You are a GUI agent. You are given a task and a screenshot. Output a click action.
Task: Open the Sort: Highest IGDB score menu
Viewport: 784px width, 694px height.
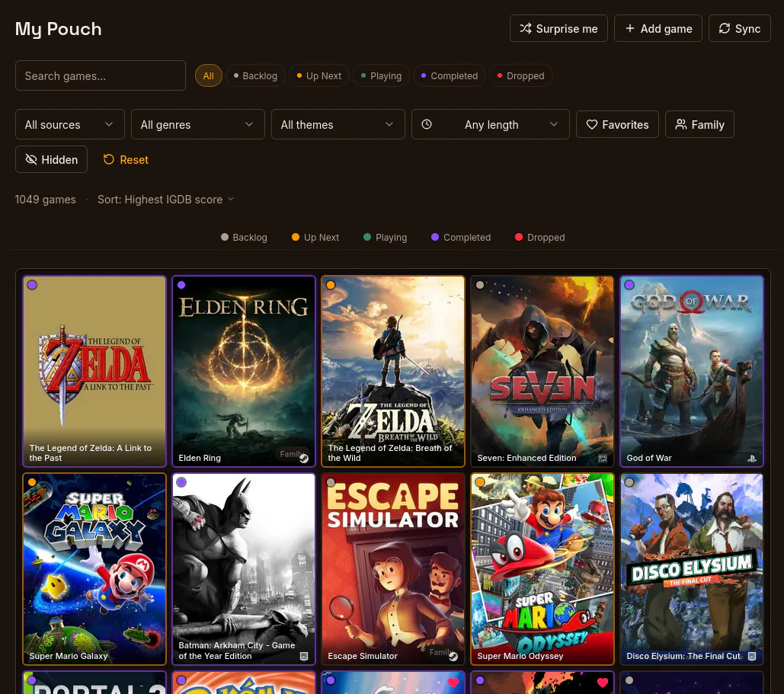tap(166, 200)
